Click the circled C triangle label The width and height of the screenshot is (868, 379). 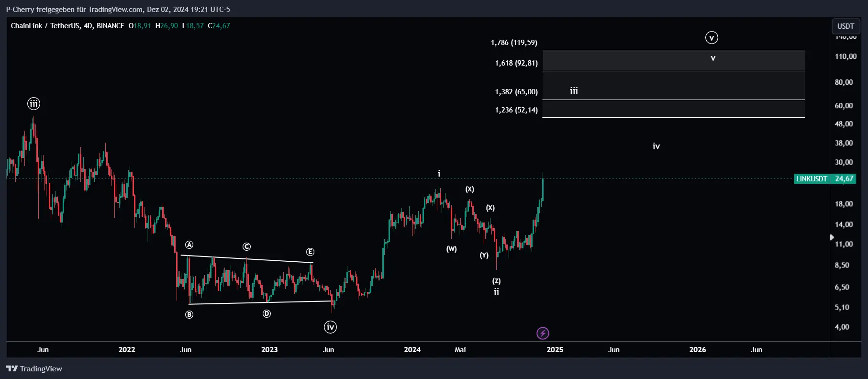click(246, 246)
